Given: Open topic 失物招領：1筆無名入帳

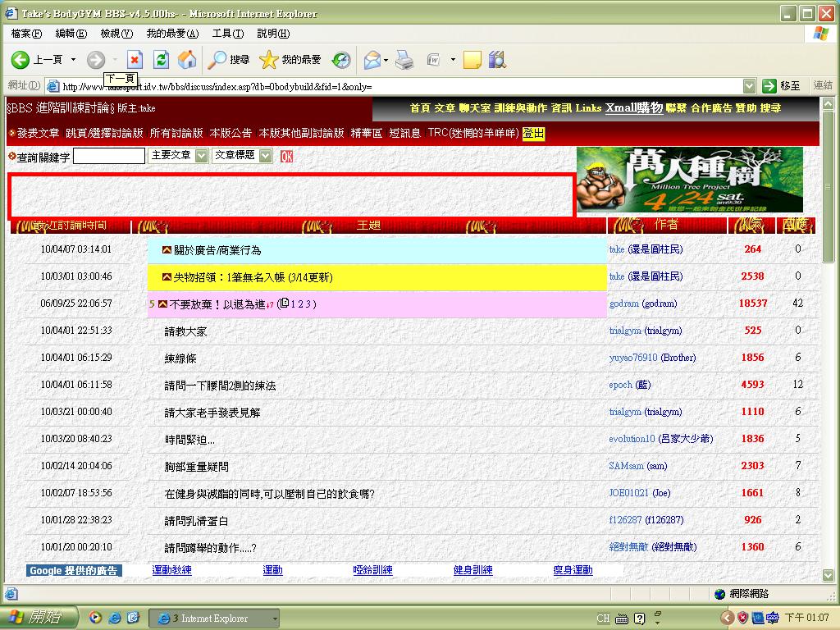Looking at the screenshot, I should pyautogui.click(x=253, y=277).
